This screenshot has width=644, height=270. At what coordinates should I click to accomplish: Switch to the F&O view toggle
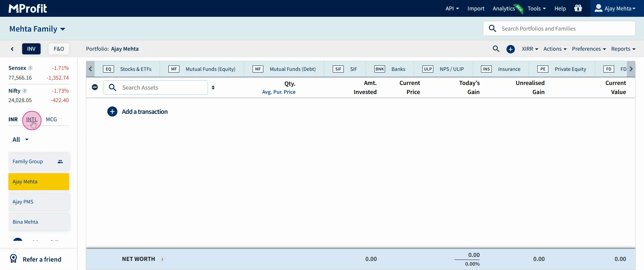click(59, 49)
